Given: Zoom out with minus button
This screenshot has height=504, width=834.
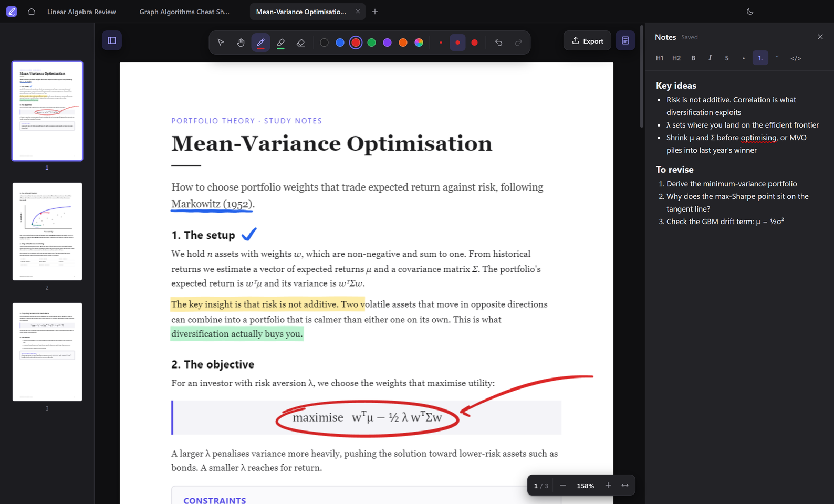Looking at the screenshot, I should [563, 485].
